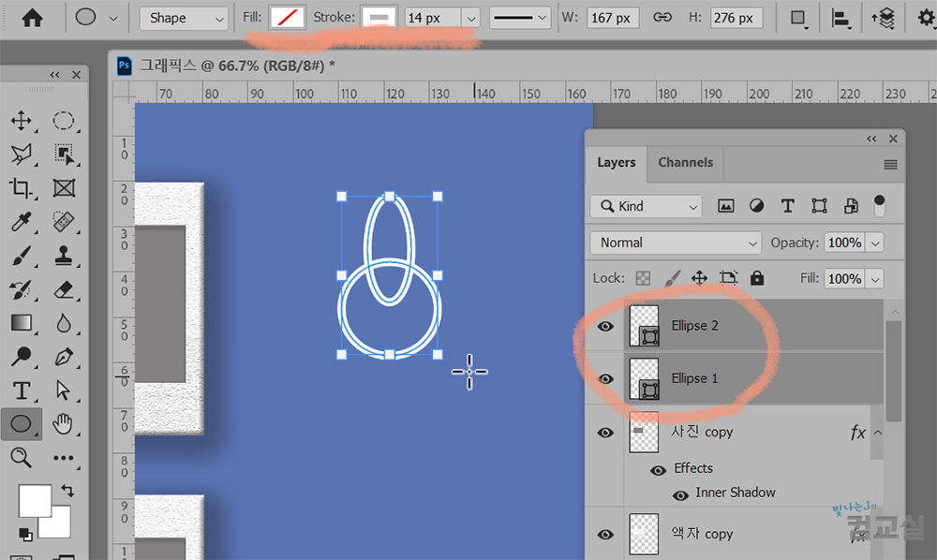Lock layer position
Image resolution: width=937 pixels, height=560 pixels.
tap(699, 277)
